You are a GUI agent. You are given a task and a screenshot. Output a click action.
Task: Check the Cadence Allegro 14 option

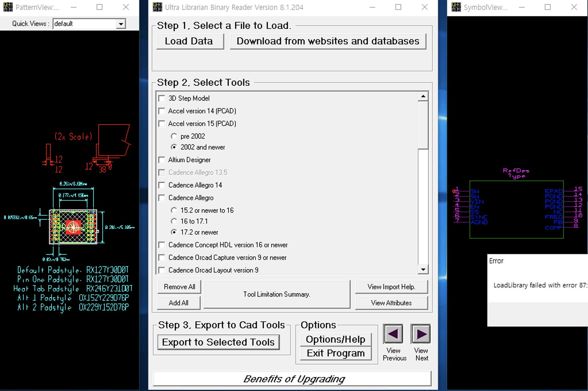162,185
